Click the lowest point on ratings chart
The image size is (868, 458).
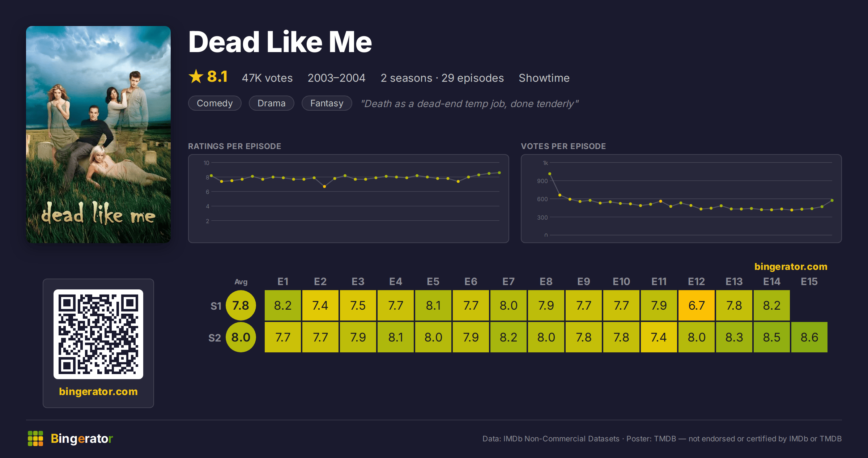pyautogui.click(x=324, y=187)
